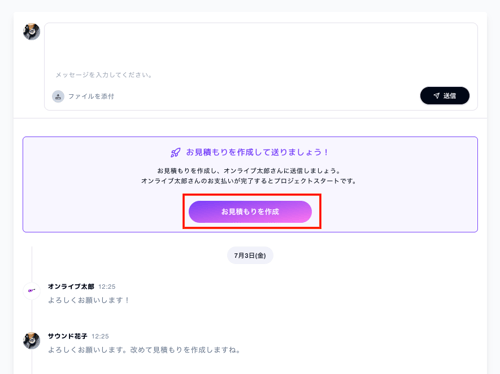Click the file attachment upload icon
The image size is (500, 374).
tap(58, 96)
